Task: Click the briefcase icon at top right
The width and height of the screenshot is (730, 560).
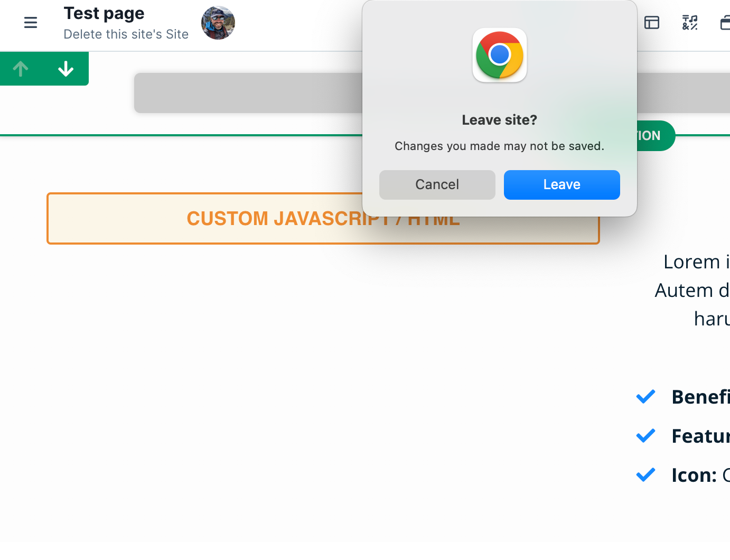Action: pos(725,23)
